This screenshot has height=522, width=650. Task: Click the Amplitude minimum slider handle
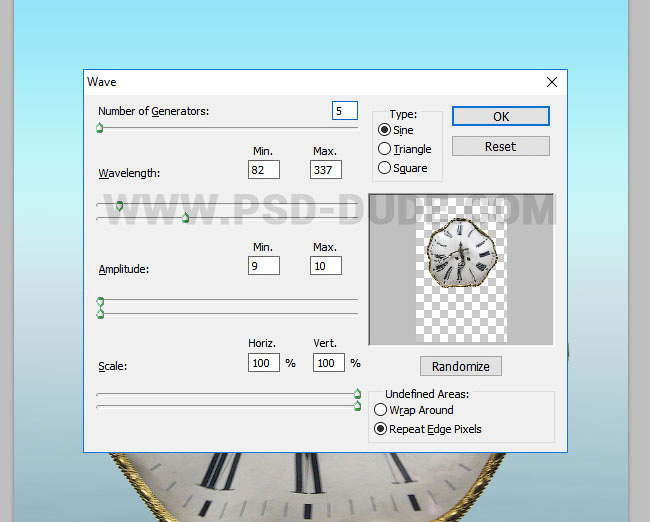point(100,301)
